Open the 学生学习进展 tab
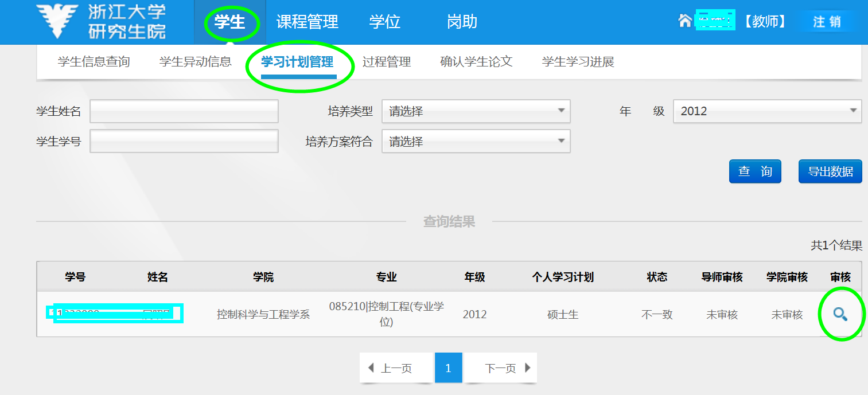 578,62
